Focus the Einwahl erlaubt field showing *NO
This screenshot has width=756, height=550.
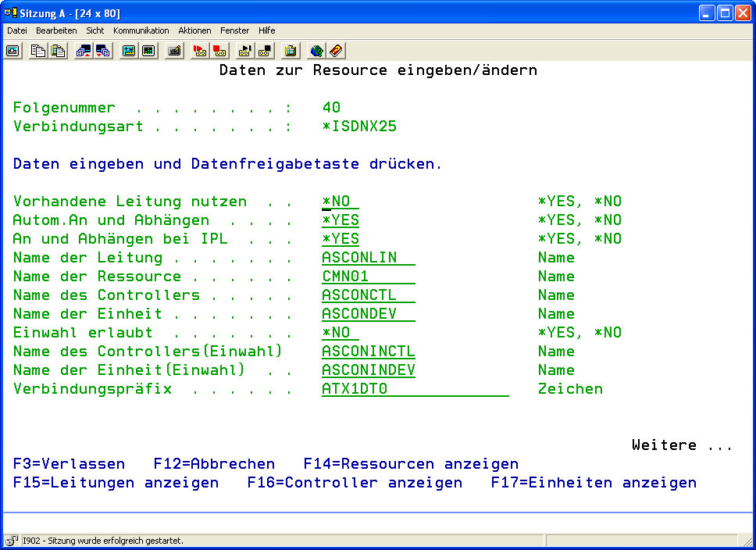[340, 333]
